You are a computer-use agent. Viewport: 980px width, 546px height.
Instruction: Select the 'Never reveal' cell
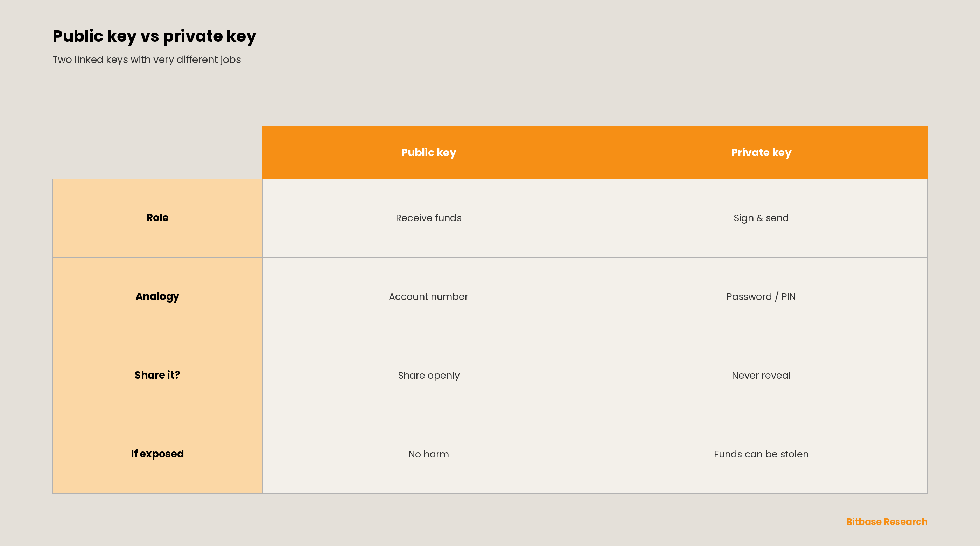coord(761,376)
